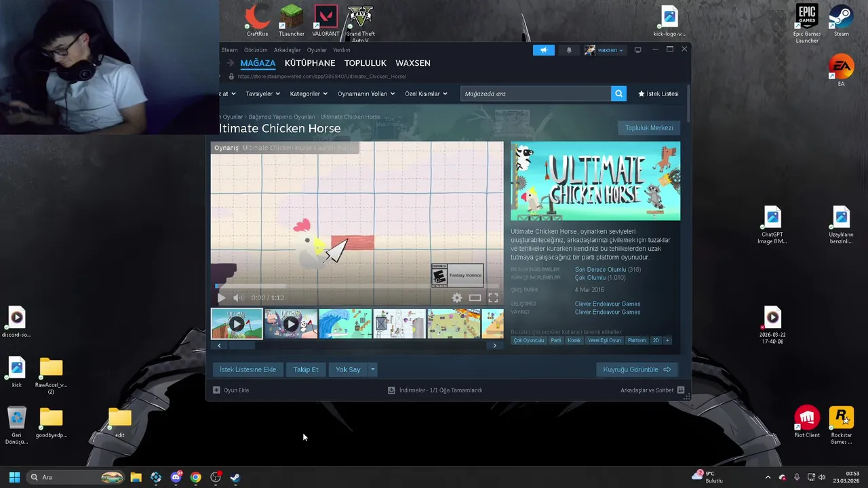Switch trailer to theater mode icon
Screen dimensions: 868x488
point(475,298)
